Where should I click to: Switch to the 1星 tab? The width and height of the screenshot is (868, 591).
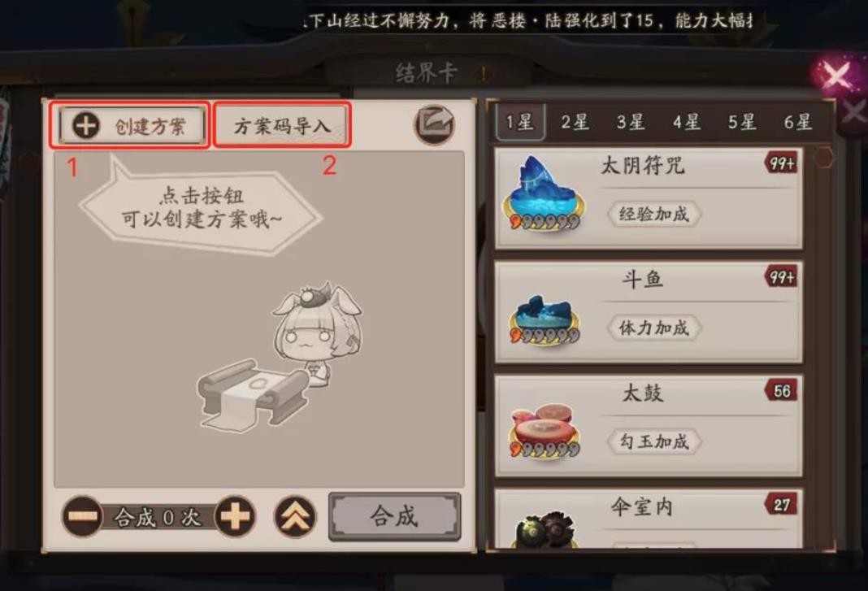520,121
